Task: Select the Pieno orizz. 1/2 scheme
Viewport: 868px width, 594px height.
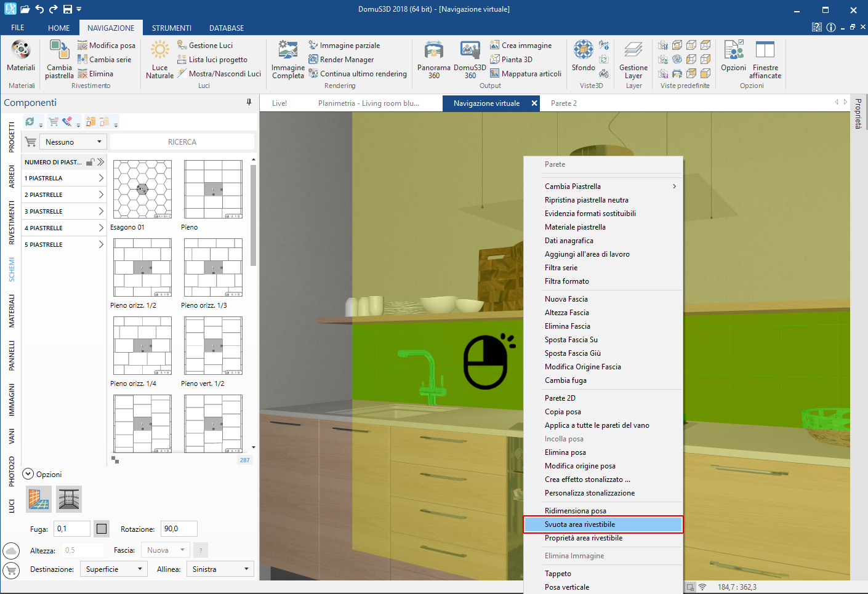Action: coord(142,268)
